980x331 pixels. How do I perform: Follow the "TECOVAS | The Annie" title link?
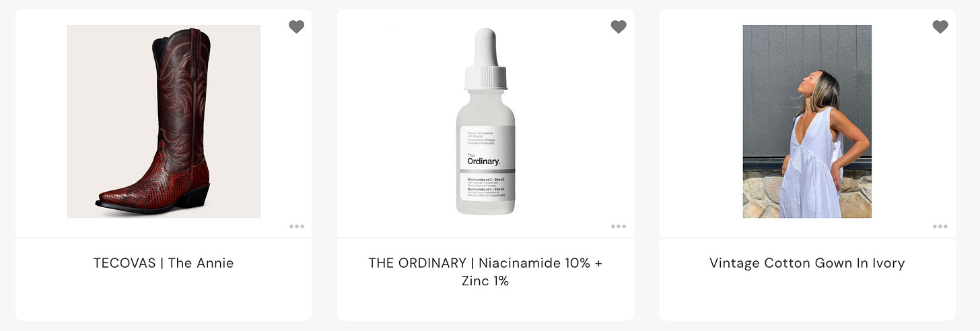(x=164, y=263)
